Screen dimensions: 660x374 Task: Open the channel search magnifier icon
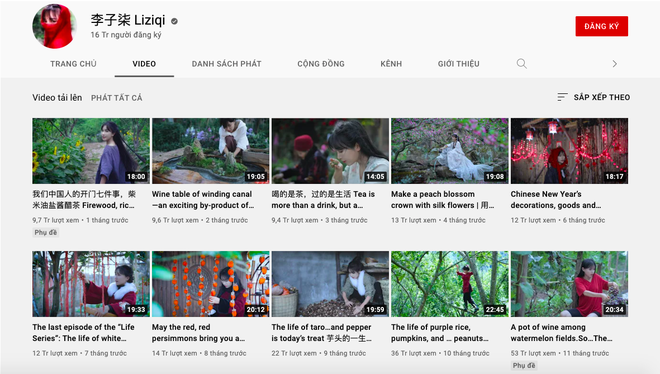coord(522,64)
